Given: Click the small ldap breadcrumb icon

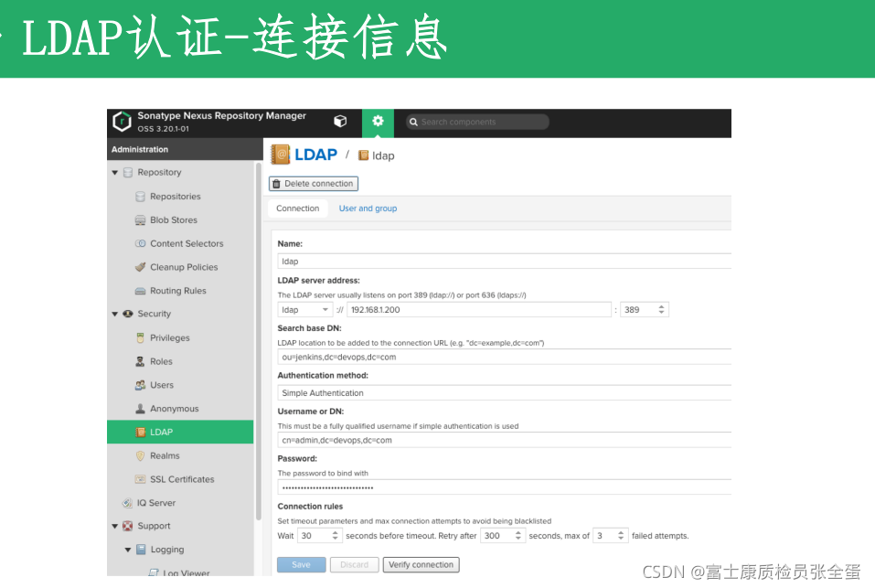Looking at the screenshot, I should click(x=363, y=155).
